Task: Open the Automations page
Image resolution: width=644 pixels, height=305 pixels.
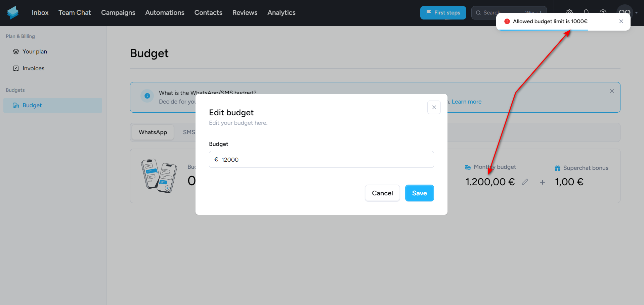Action: click(x=165, y=13)
